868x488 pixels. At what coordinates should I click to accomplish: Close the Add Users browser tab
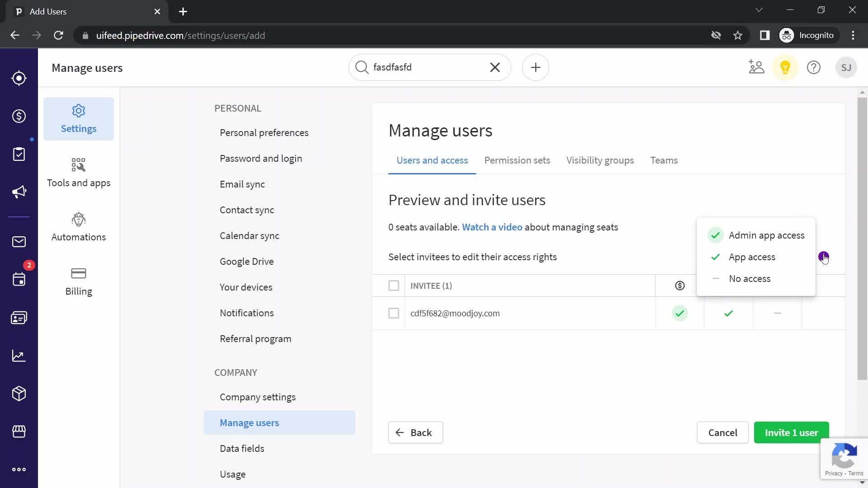pos(157,12)
